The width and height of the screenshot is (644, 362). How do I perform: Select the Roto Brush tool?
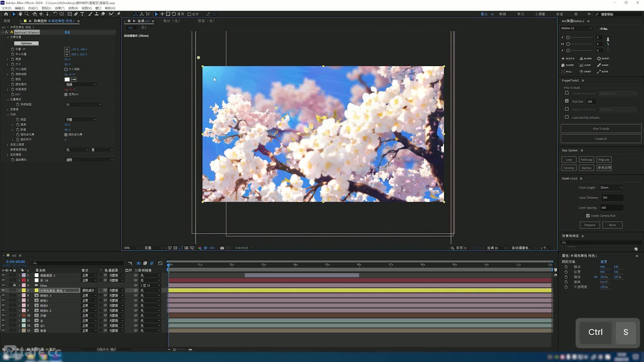[x=111, y=14]
